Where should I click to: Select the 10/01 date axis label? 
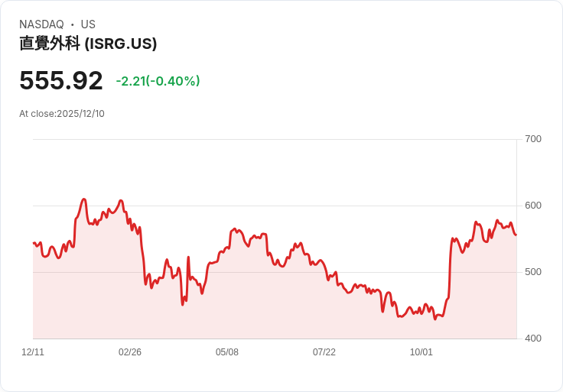[x=421, y=352]
